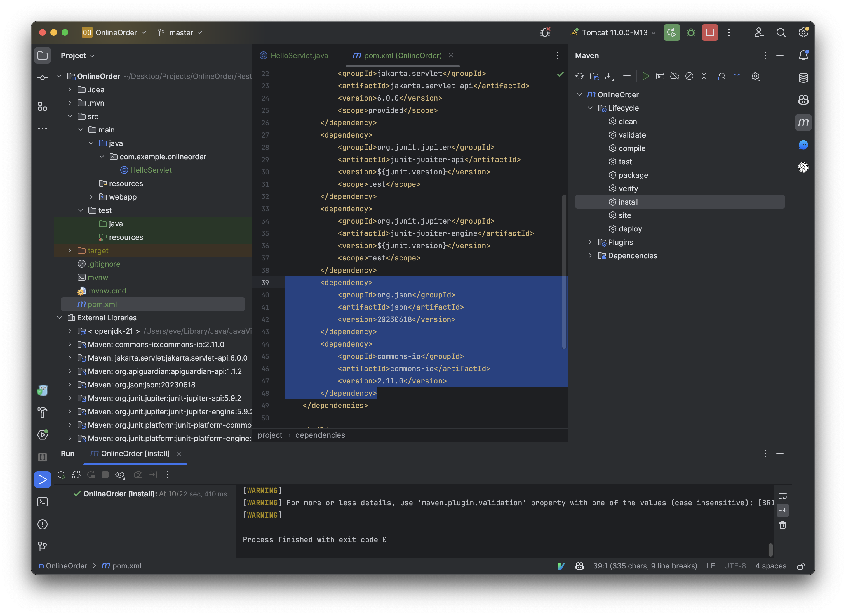Select the install goal under Lifecycle
The width and height of the screenshot is (846, 616).
pos(629,202)
